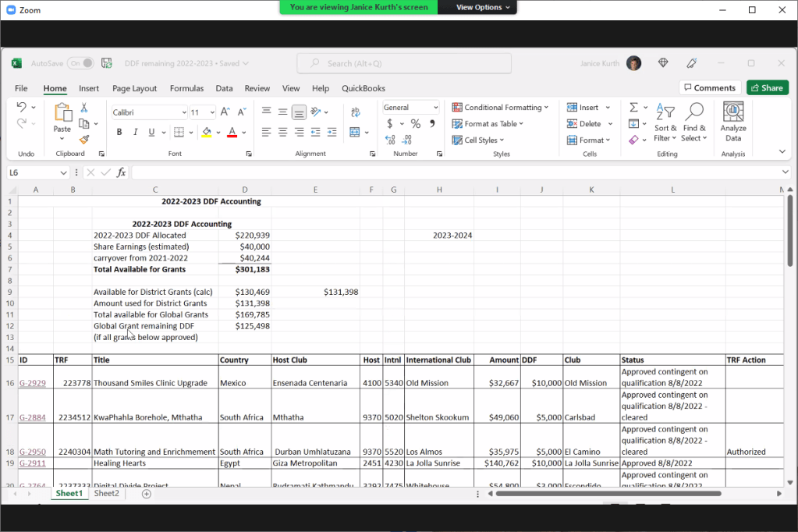Viewport: 798px width, 532px height.
Task: Open the G-2929 grant link
Action: pyautogui.click(x=32, y=383)
